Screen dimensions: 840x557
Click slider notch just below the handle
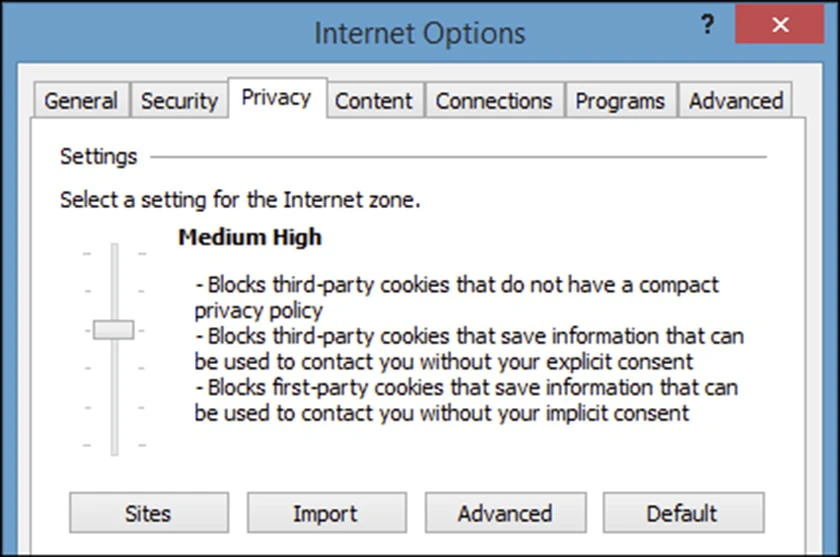pos(114,368)
